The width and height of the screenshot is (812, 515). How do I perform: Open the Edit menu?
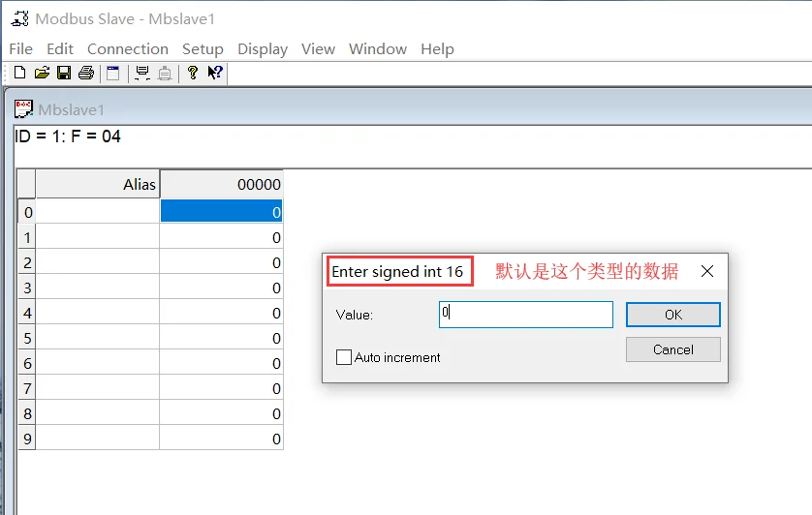60,48
